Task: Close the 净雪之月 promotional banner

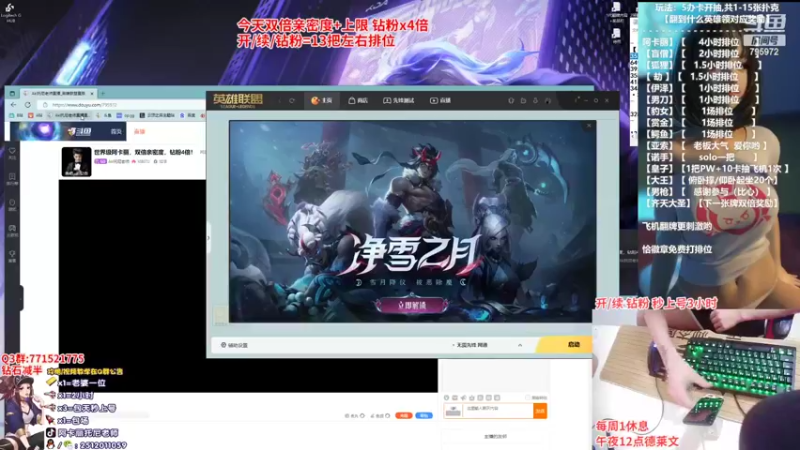Action: tap(589, 126)
